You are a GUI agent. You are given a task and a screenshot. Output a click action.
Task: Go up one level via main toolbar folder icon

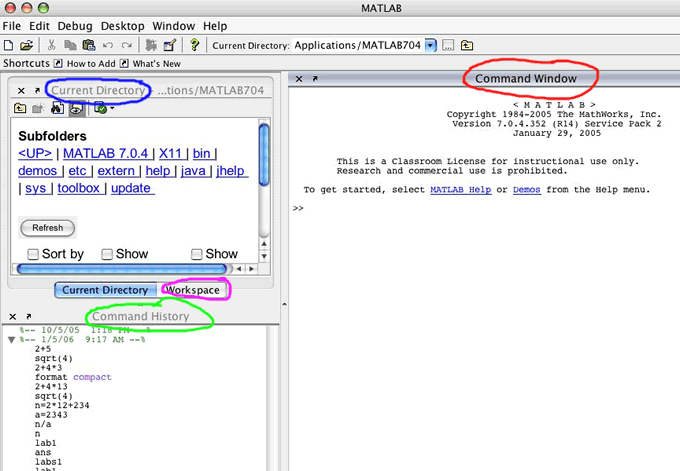click(467, 45)
